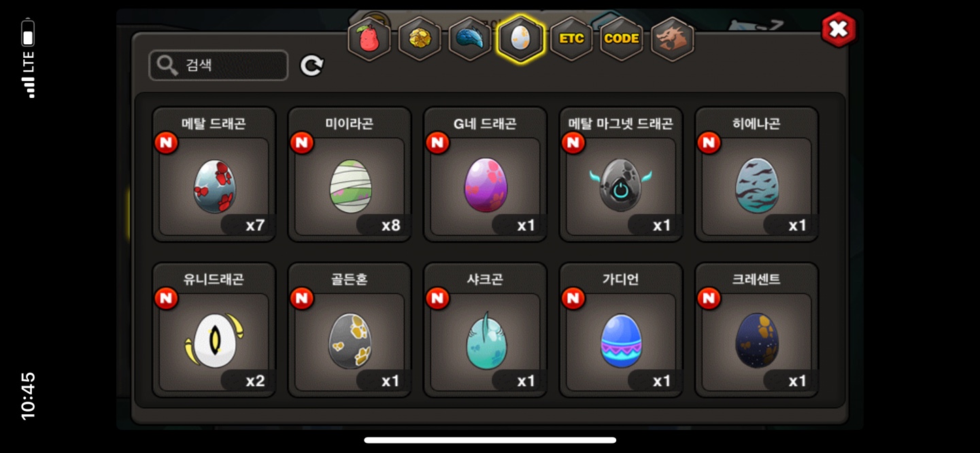Image resolution: width=980 pixels, height=453 pixels.
Task: Close the inventory with the red X
Action: pyautogui.click(x=839, y=29)
